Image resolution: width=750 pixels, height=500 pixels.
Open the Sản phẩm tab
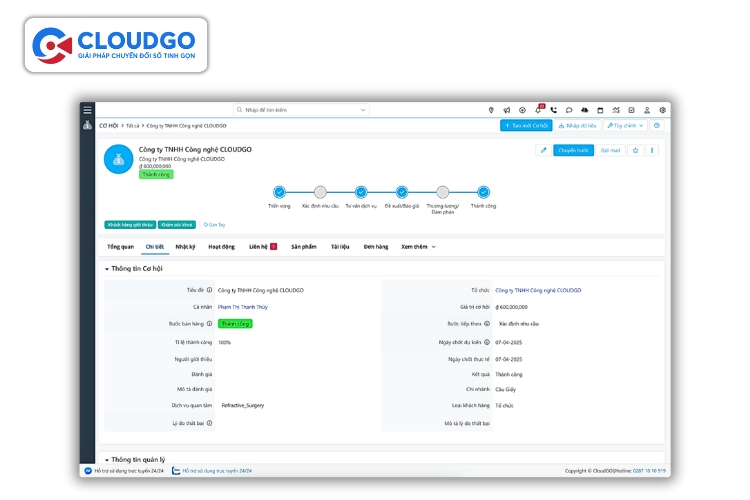303,246
